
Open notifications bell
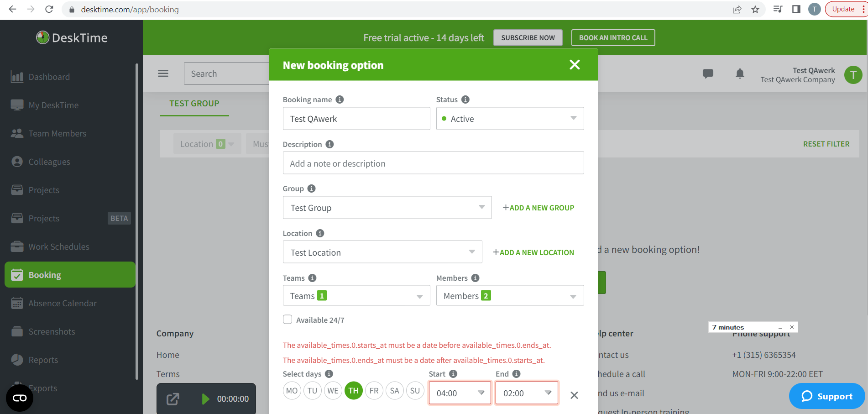point(740,73)
